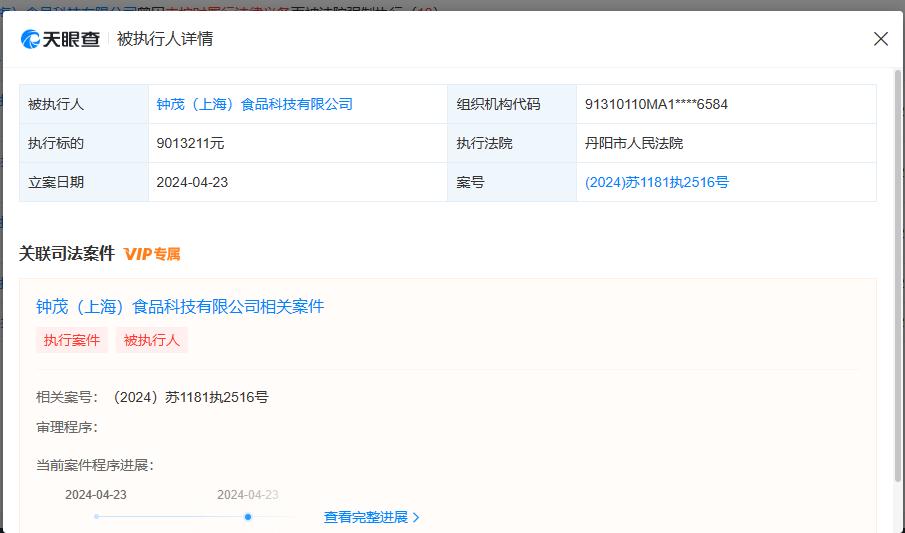Click the 执行标的 label cell
The image size is (905, 533).
84,143
